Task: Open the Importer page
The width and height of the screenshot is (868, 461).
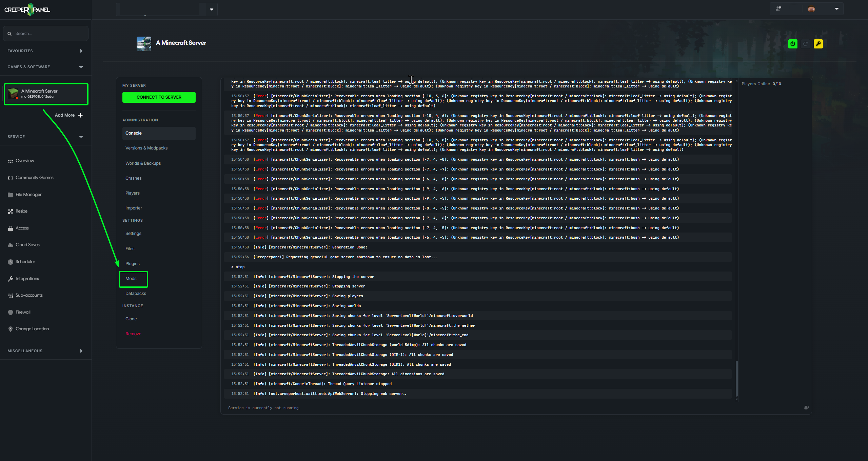Action: 134,208
